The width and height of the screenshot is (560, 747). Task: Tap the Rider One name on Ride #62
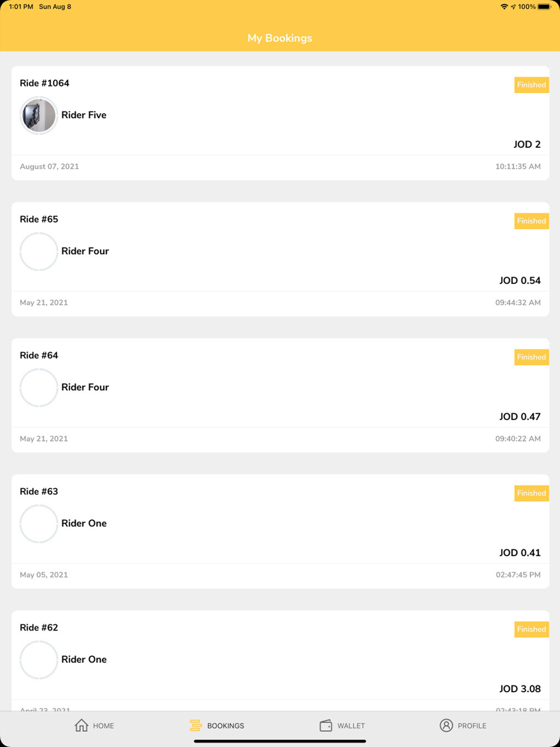84,660
